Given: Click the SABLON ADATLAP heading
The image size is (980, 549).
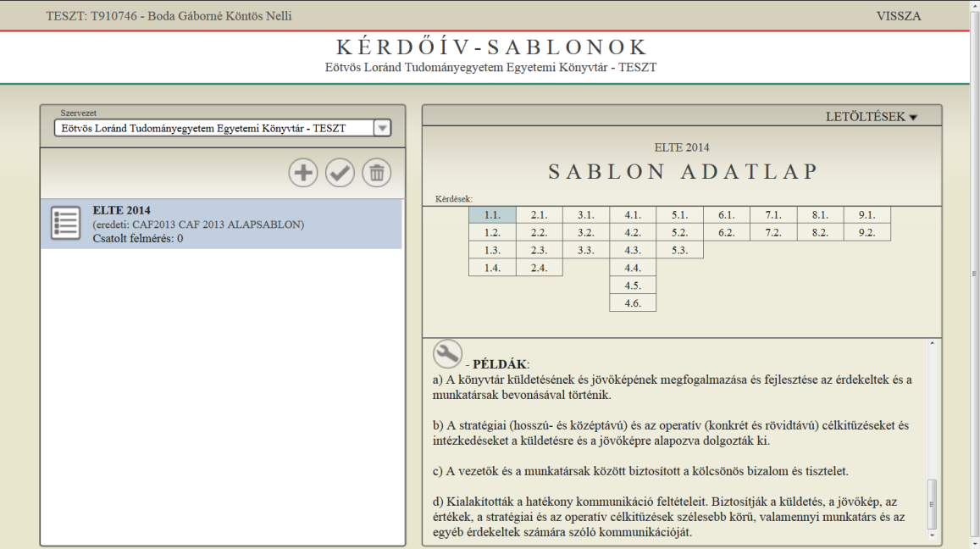Looking at the screenshot, I should [683, 171].
